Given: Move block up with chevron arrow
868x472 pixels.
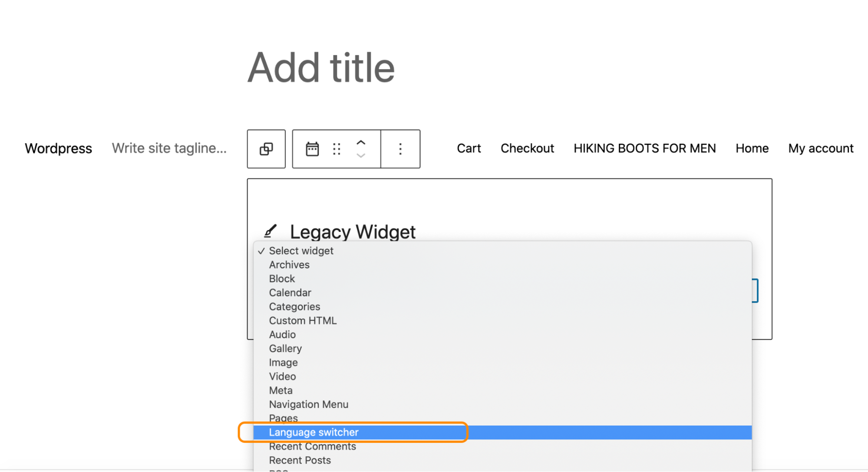Looking at the screenshot, I should 361,143.
